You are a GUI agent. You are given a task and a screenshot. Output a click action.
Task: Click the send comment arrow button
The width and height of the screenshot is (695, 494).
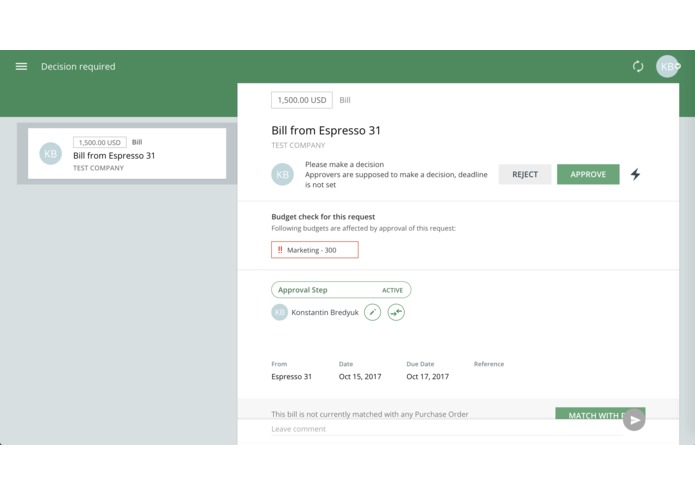[634, 420]
